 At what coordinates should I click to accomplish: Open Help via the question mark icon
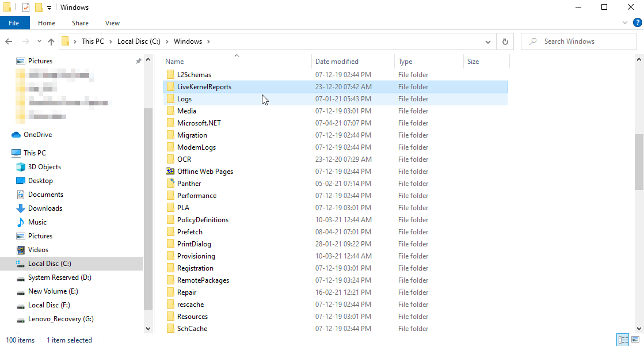[x=637, y=22]
